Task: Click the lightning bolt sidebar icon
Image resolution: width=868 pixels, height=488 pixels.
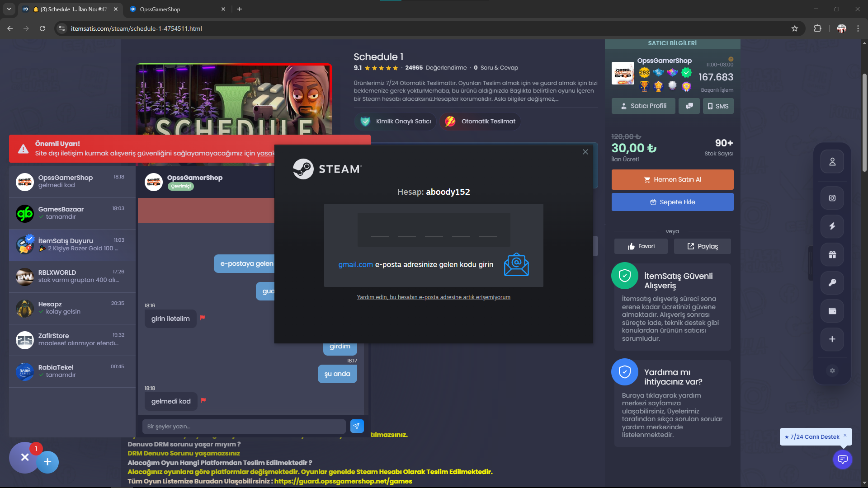Action: (x=832, y=226)
